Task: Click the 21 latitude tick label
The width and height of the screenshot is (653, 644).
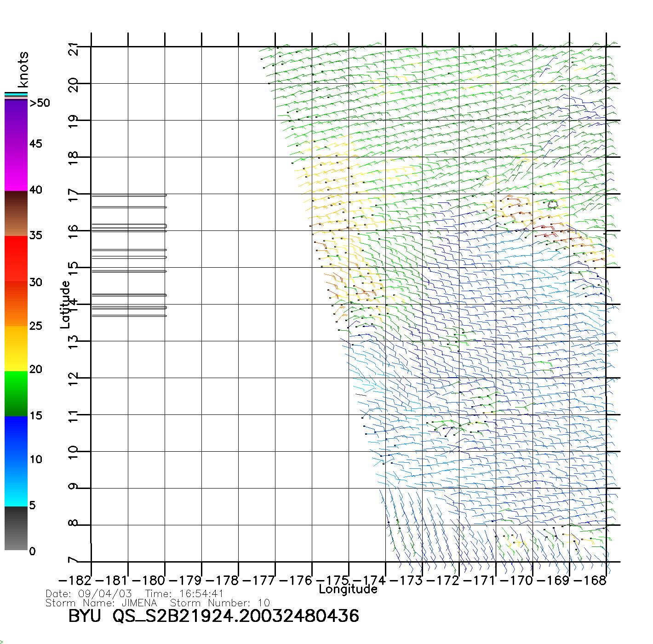Action: click(73, 48)
